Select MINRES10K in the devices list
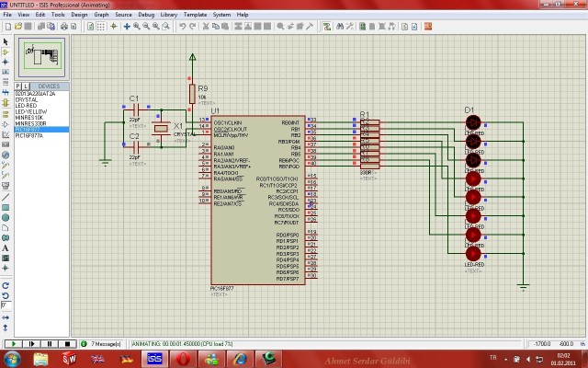This screenshot has height=368, width=588. point(29,118)
